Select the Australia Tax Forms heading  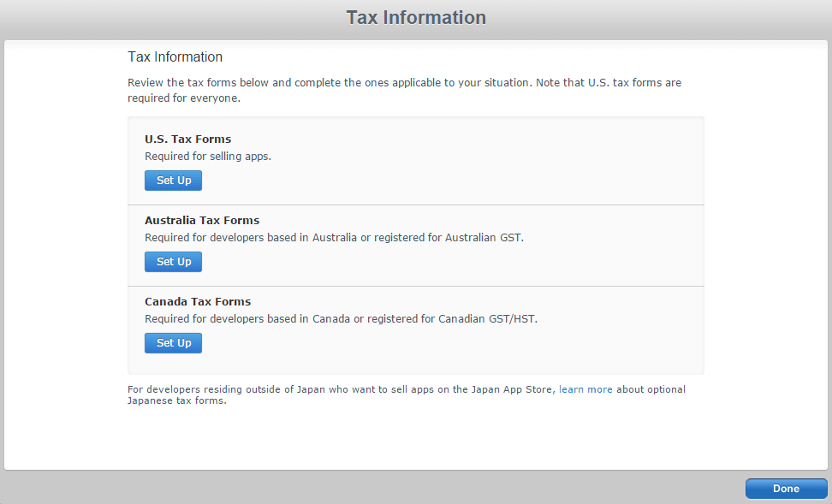pos(202,220)
